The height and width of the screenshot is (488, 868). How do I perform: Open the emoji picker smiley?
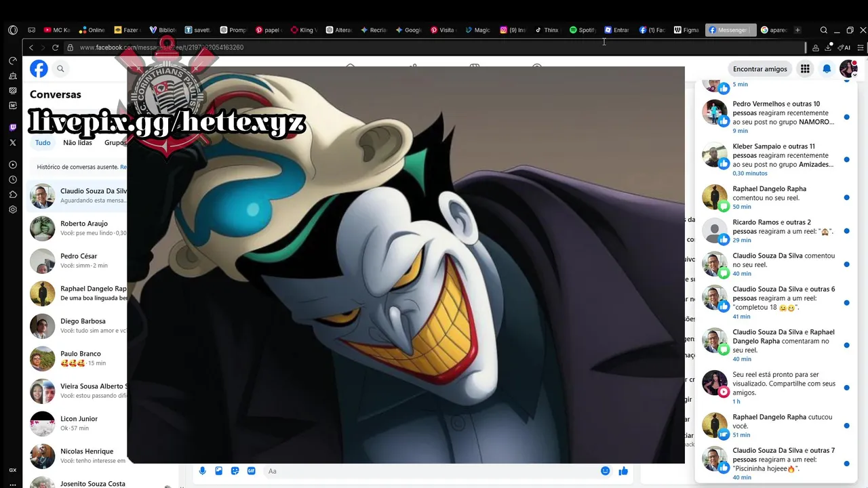(x=605, y=471)
